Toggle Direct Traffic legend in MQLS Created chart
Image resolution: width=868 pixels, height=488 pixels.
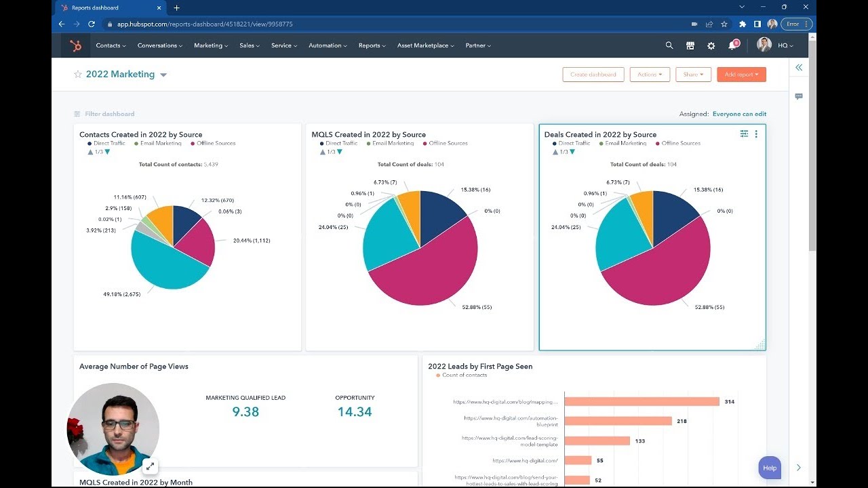(338, 143)
